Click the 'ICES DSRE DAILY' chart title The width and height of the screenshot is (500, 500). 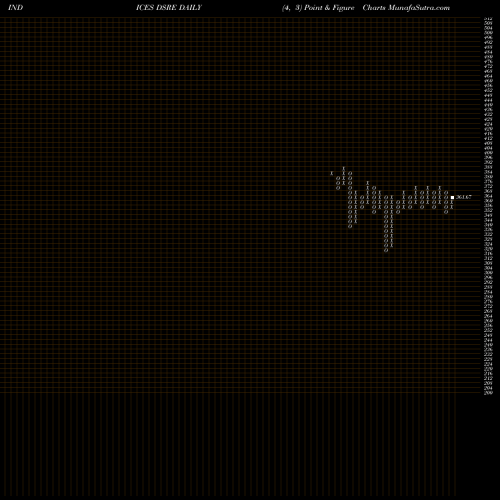pos(169,8)
